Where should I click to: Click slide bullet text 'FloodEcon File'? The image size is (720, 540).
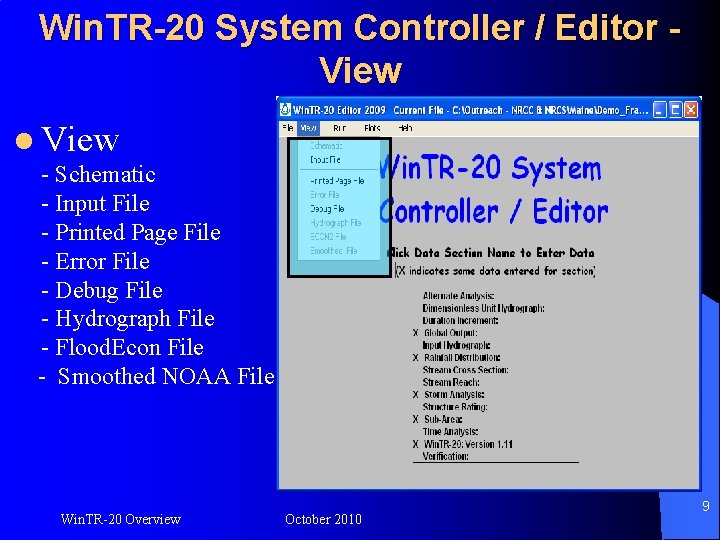point(129,348)
